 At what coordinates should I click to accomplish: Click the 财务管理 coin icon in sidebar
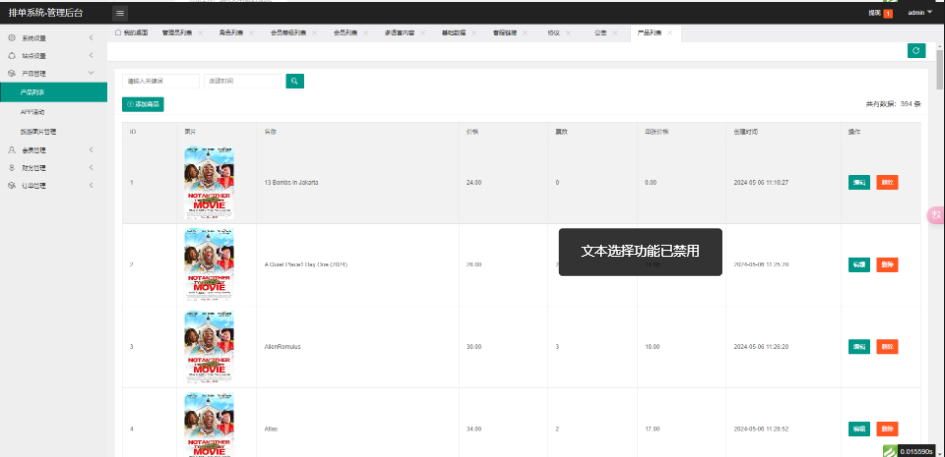(x=12, y=168)
